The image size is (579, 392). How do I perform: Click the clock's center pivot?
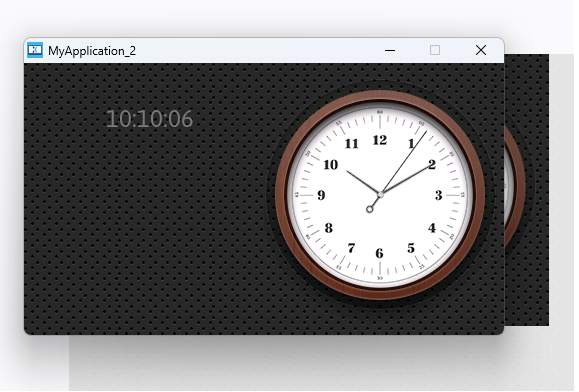click(x=380, y=194)
